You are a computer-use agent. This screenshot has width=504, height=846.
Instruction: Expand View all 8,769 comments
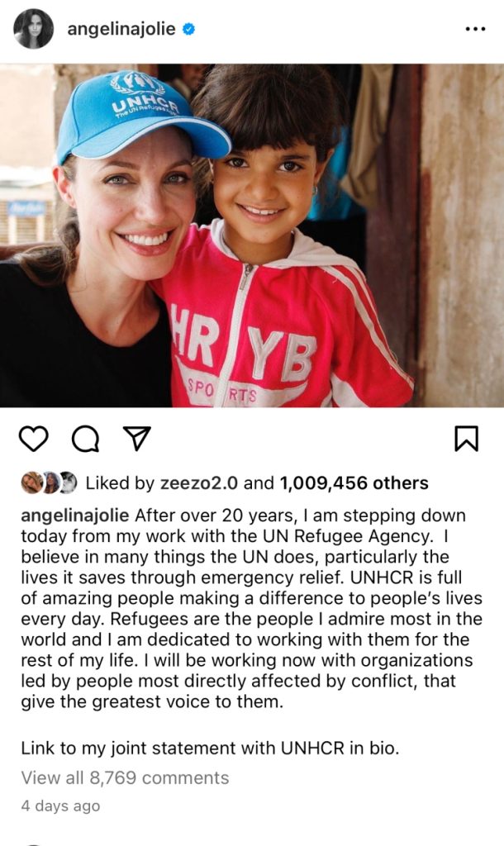pyautogui.click(x=125, y=777)
